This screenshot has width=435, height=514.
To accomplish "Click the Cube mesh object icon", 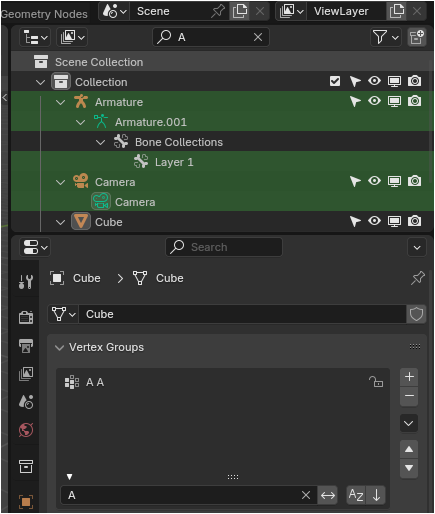I will pos(81,221).
